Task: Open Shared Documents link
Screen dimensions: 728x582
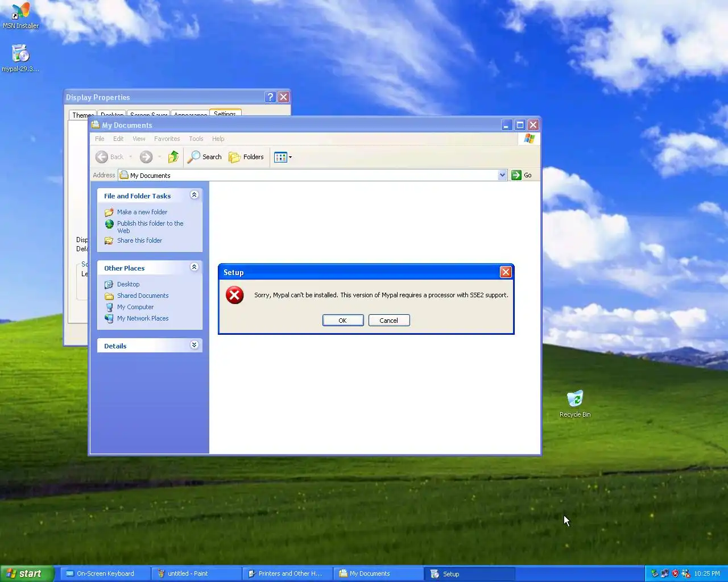Action: pyautogui.click(x=143, y=296)
